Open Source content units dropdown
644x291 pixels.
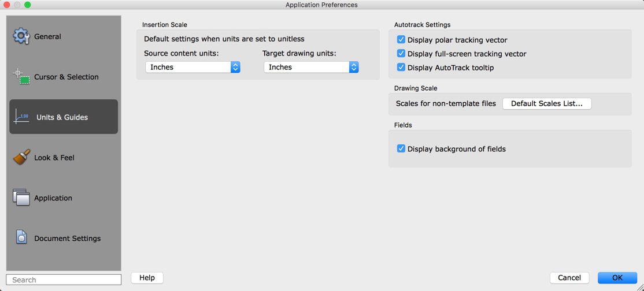[x=193, y=67]
